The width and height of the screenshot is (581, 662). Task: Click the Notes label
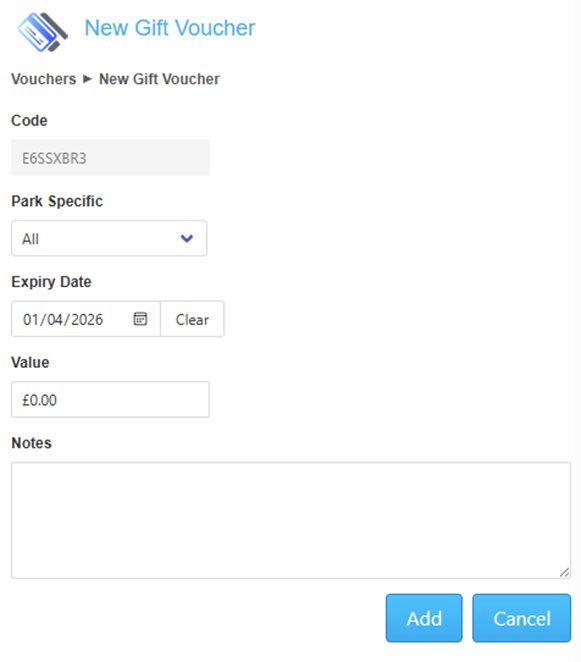pyautogui.click(x=31, y=443)
